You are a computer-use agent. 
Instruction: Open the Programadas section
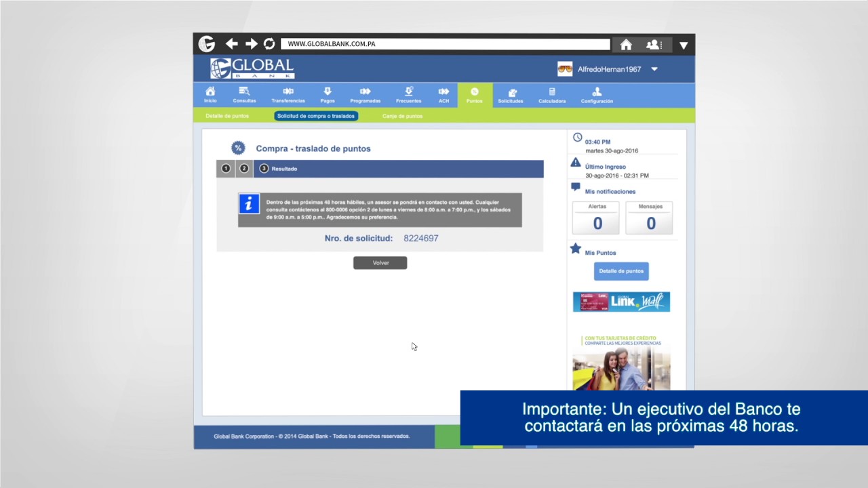point(365,95)
